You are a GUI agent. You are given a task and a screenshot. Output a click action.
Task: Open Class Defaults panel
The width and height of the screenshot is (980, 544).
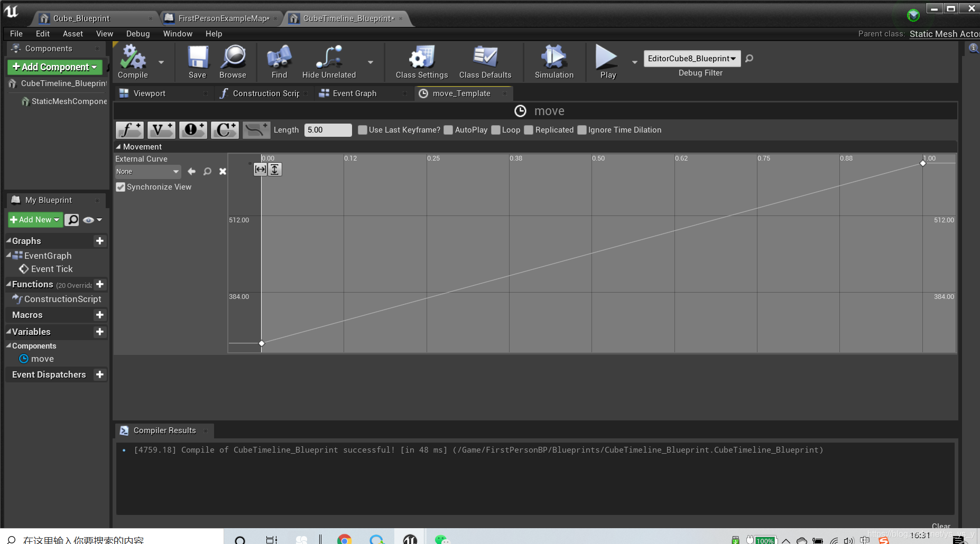pos(485,61)
